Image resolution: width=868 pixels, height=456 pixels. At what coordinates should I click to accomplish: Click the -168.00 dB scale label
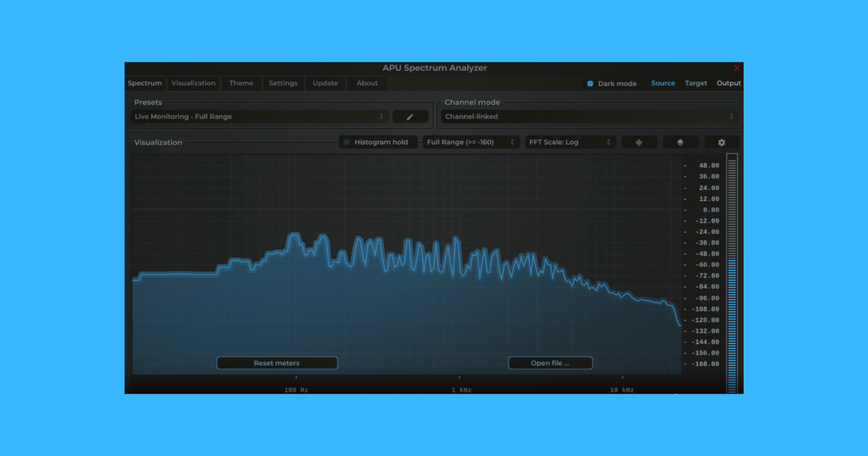706,364
